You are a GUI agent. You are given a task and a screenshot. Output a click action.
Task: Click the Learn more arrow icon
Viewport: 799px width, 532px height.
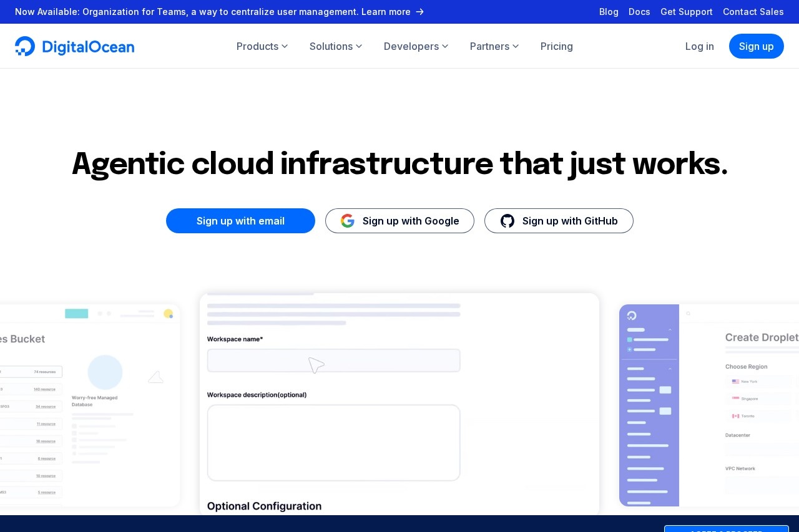pos(420,12)
